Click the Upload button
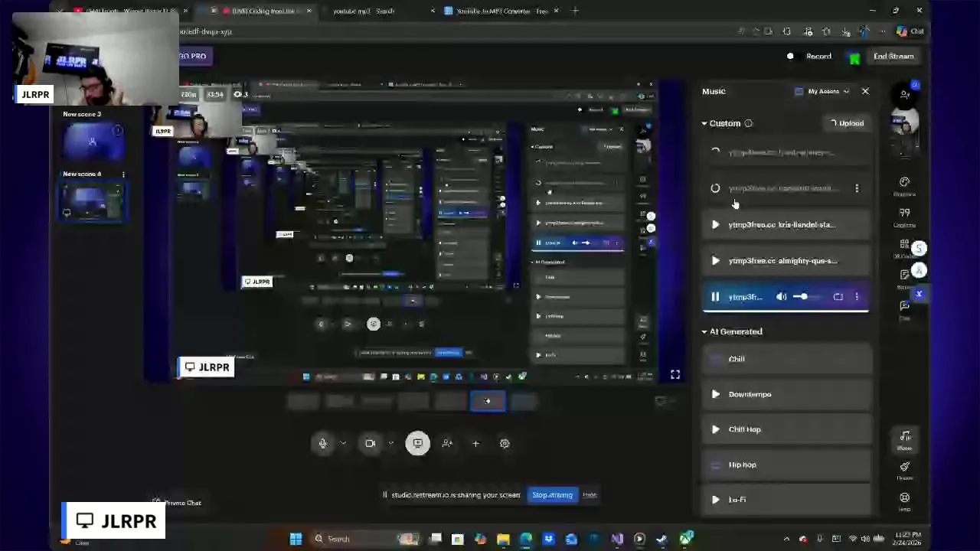This screenshot has width=980, height=551. pyautogui.click(x=847, y=123)
